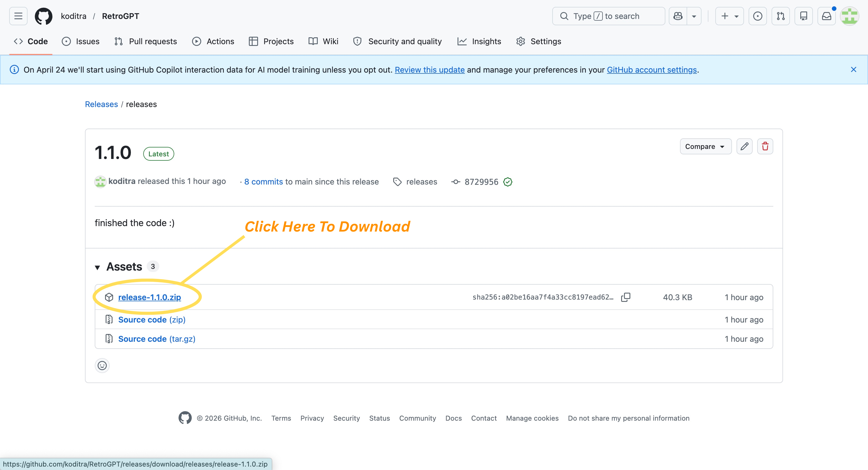Expand the create new plus dropdown
Viewport: 868px width, 470px height.
pyautogui.click(x=729, y=16)
